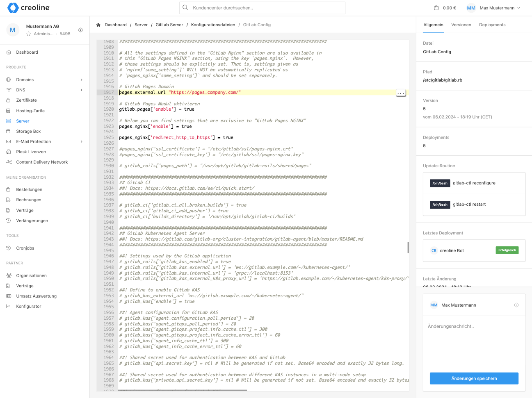
Task: Click the Bestellungen icon
Action: pos(9,189)
